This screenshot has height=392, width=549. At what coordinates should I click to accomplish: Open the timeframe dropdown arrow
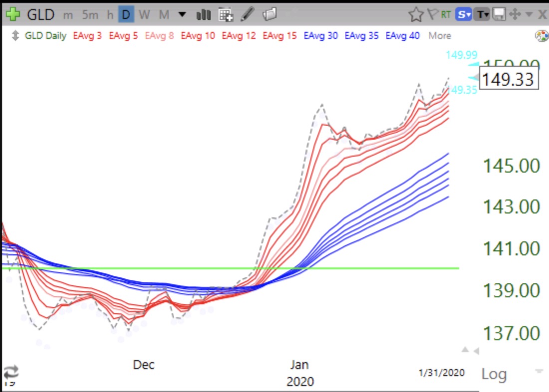(182, 14)
